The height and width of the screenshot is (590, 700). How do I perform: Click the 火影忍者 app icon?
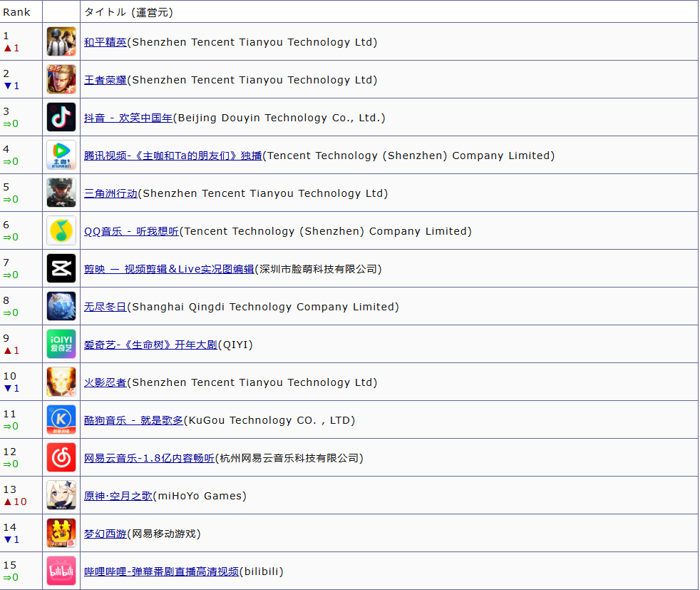tap(61, 382)
